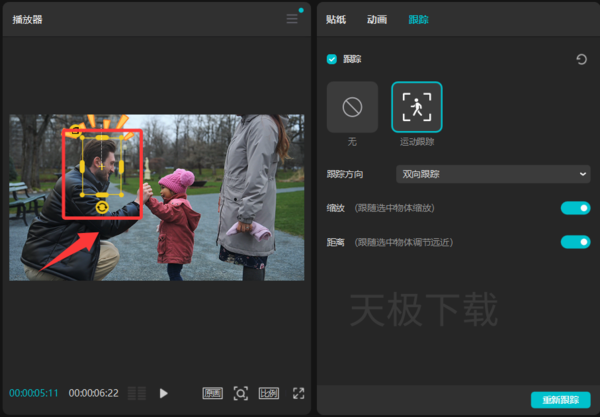The width and height of the screenshot is (600, 417).
Task: Click the 播放器 panel title
Action: pyautogui.click(x=27, y=20)
